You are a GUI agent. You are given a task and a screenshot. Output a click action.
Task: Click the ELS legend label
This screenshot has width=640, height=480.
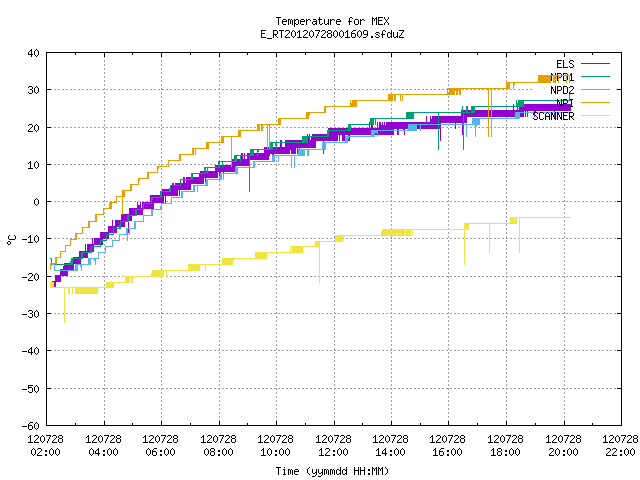point(565,64)
